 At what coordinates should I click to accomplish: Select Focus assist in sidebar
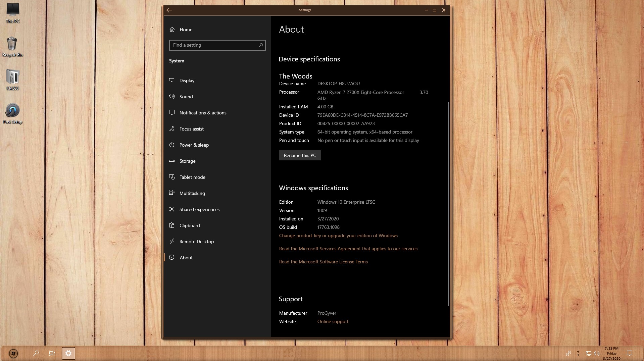click(217, 129)
